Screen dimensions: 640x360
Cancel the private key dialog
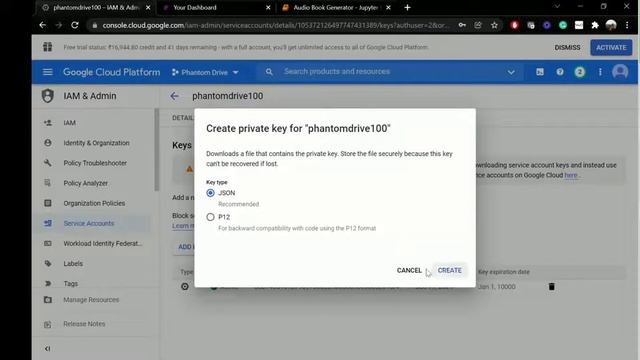(409, 270)
